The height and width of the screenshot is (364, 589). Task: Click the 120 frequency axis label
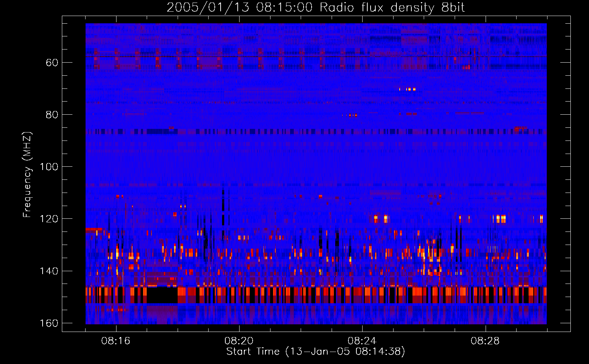49,219
